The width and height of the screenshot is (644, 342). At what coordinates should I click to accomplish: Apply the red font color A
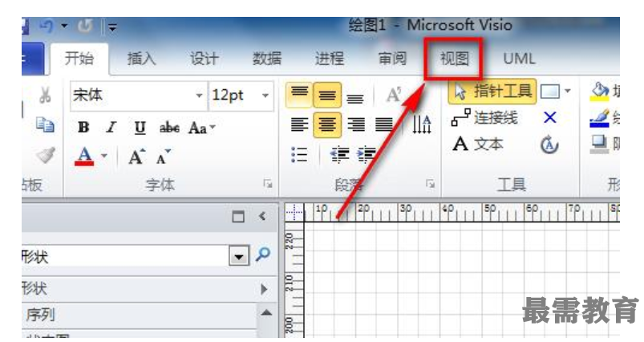click(84, 157)
